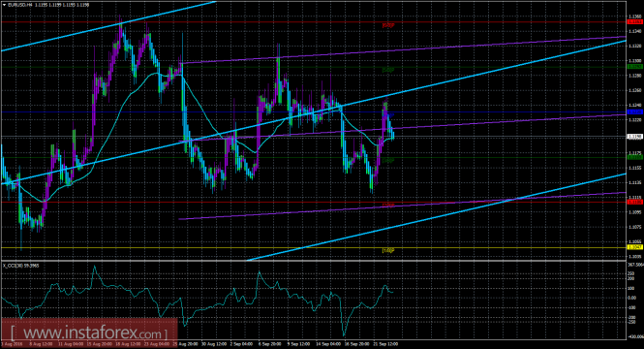Open the www.instaforex.com watermark link

(x=89, y=333)
